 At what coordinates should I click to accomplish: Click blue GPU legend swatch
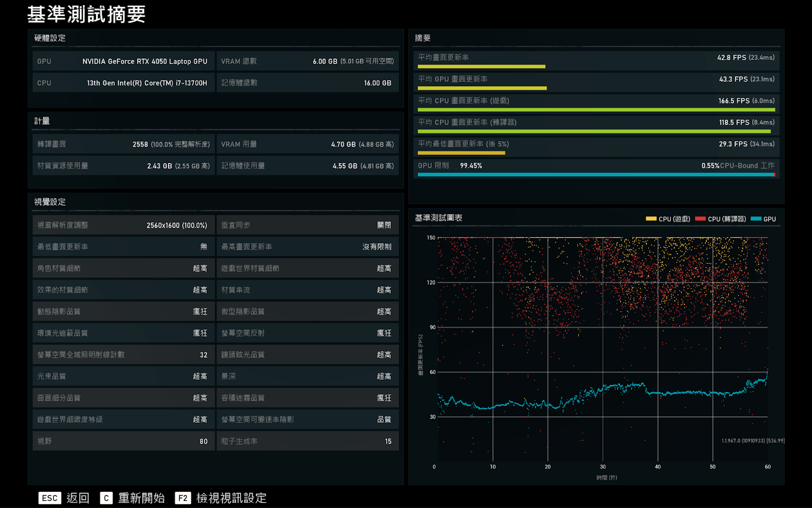(756, 219)
